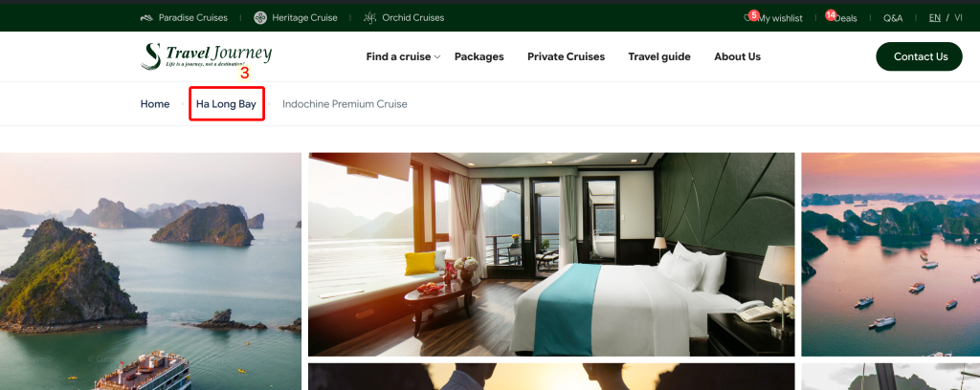
Task: Click the STravel Journey logo
Action: pos(207,56)
